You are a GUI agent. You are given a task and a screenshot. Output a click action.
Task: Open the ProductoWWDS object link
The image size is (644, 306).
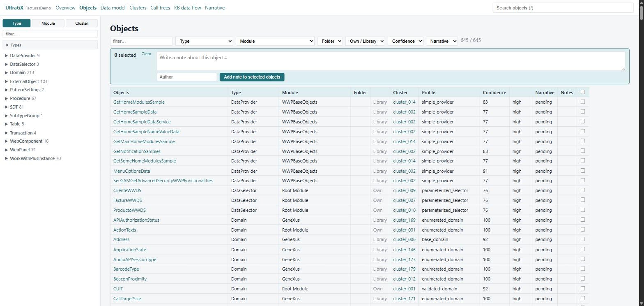[129, 210]
